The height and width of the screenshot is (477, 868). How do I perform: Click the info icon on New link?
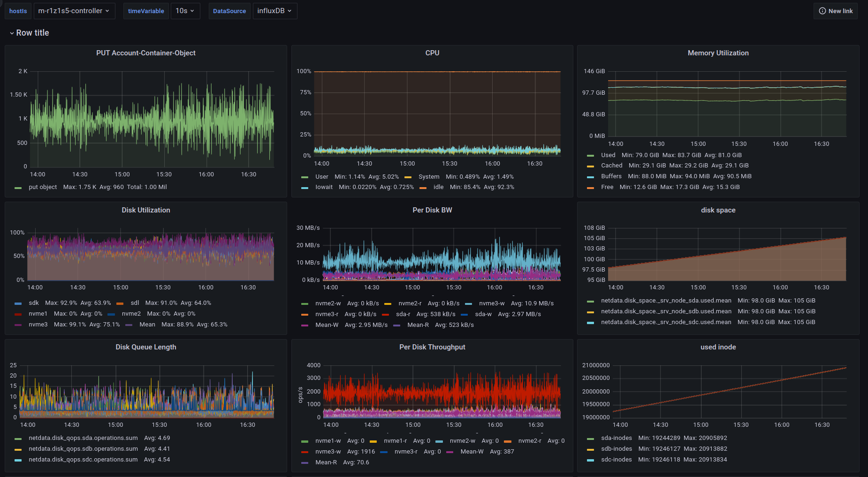[822, 11]
